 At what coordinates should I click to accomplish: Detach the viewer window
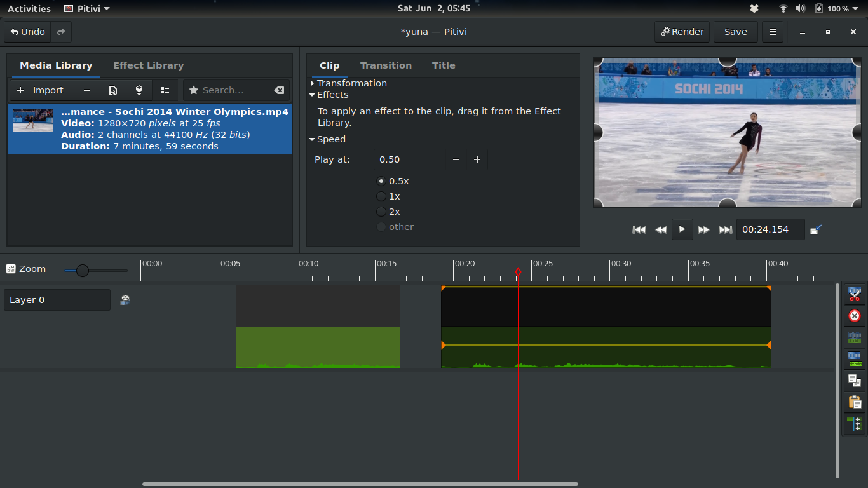[817, 229]
